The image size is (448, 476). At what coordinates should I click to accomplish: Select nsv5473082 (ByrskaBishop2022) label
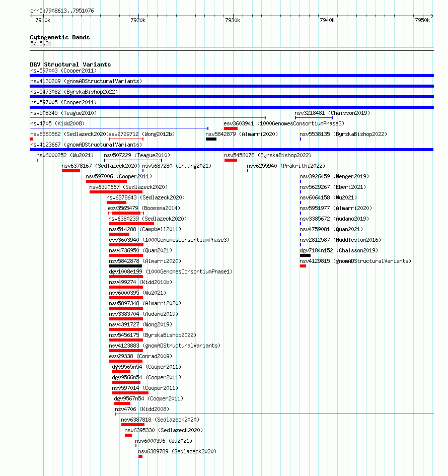74,92
